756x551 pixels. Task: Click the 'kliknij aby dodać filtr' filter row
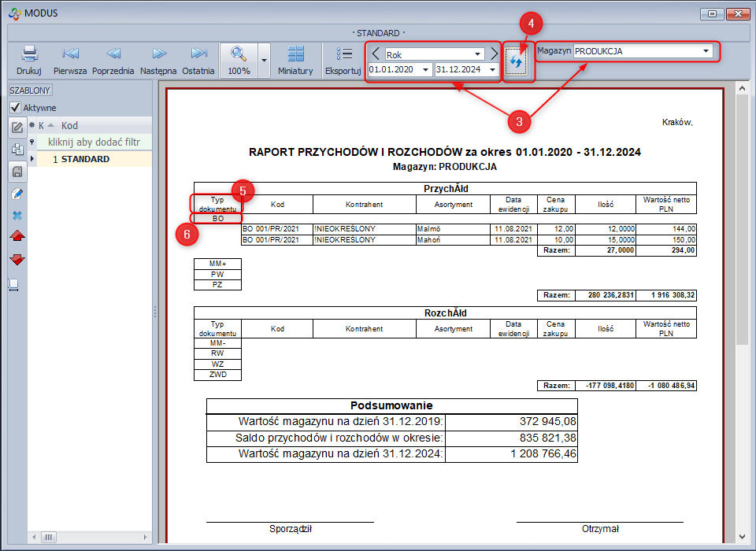click(94, 142)
